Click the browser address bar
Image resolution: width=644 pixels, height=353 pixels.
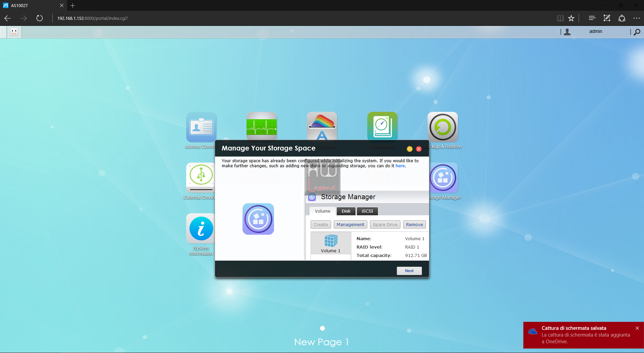point(302,18)
